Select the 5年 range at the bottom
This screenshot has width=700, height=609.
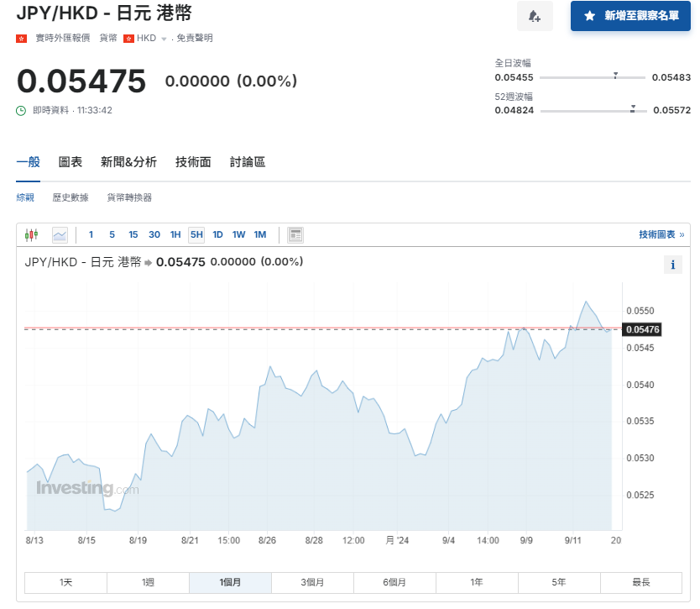point(558,582)
